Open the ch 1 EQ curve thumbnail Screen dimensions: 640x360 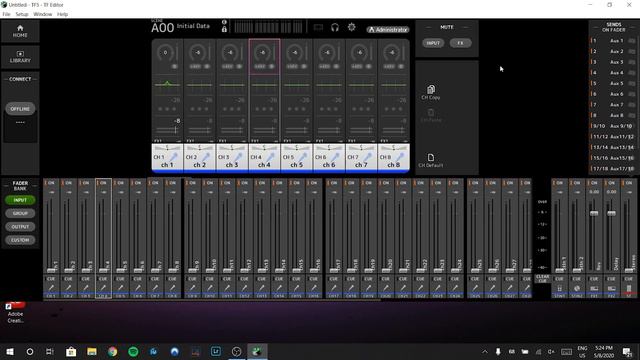tap(167, 84)
